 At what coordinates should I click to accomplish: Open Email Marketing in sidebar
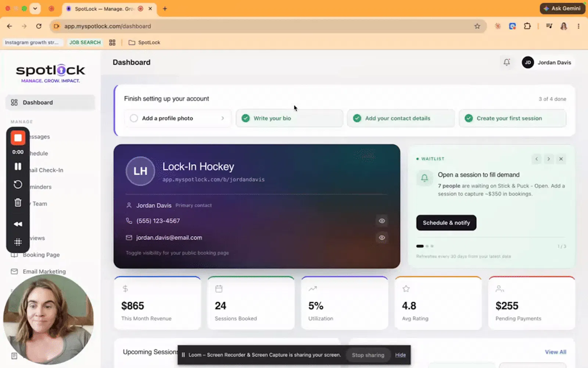point(44,271)
